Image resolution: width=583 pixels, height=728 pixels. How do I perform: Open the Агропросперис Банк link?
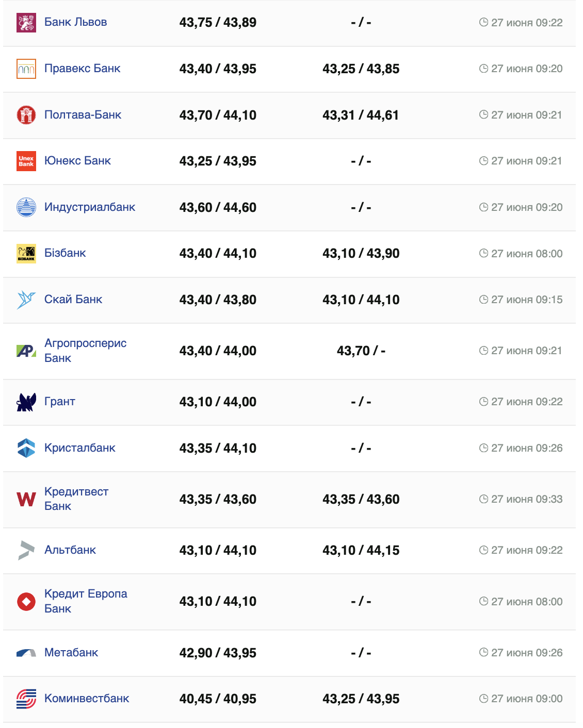[85, 351]
